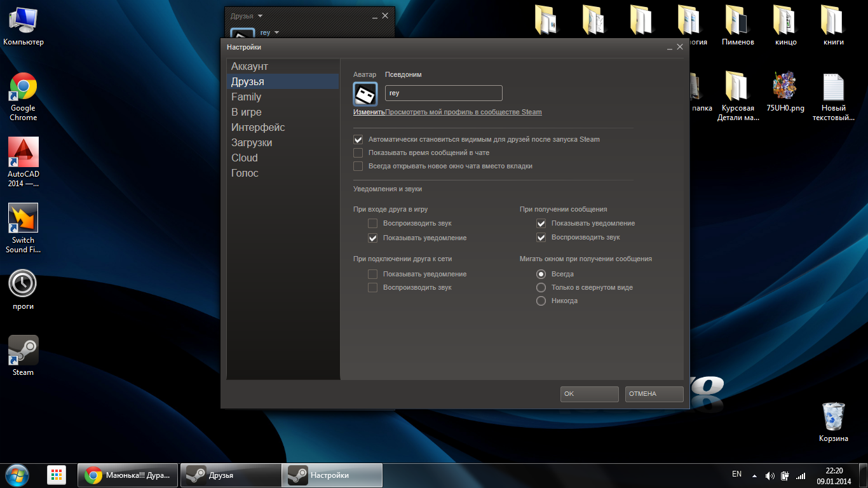868x488 pixels.
Task: Enable Показывать время сообщений в чате
Action: pos(358,152)
